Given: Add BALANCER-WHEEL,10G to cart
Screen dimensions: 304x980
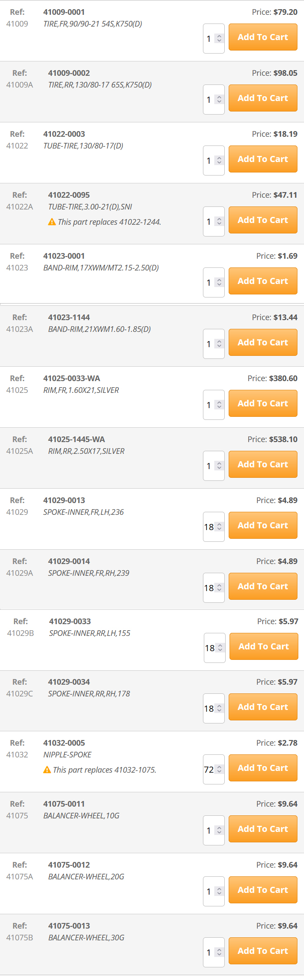Looking at the screenshot, I should click(263, 829).
